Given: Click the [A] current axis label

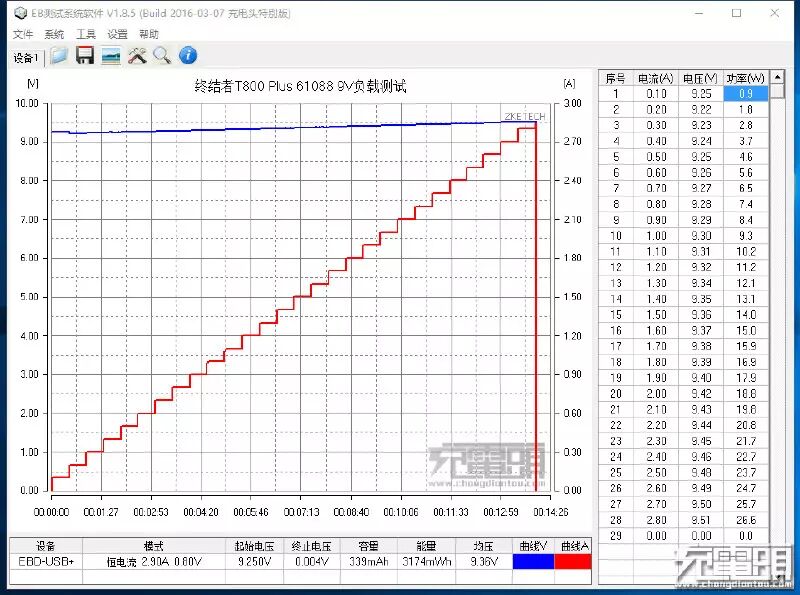Looking at the screenshot, I should click(569, 83).
